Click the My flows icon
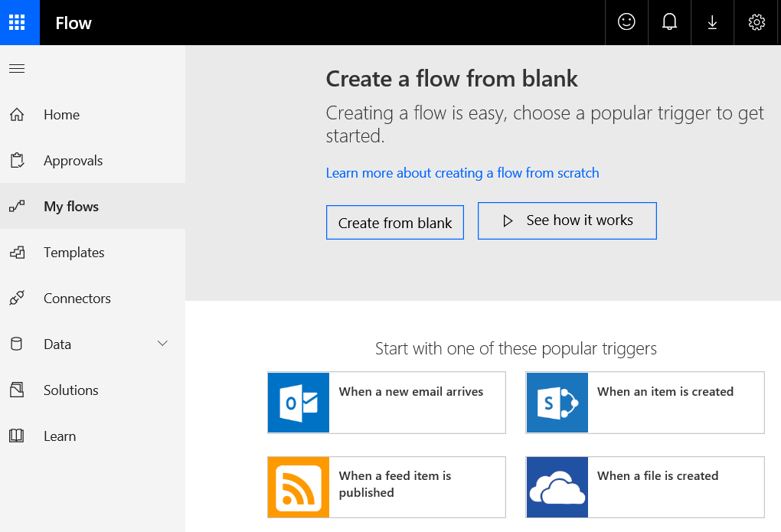This screenshot has width=781, height=532. tap(17, 206)
